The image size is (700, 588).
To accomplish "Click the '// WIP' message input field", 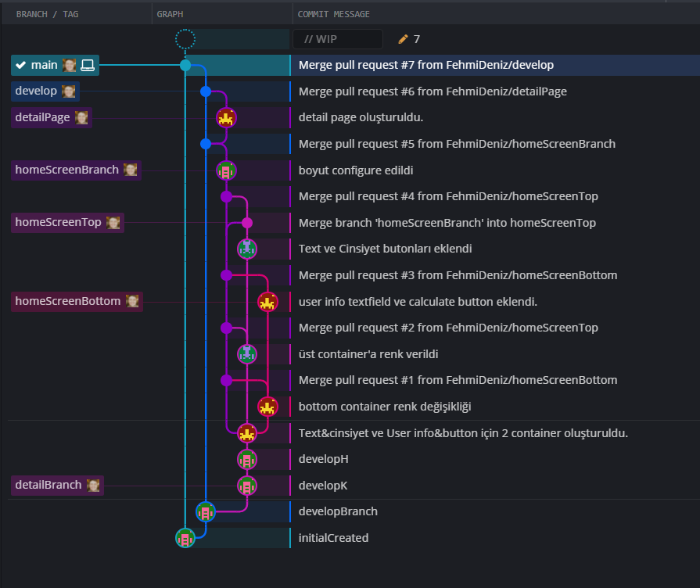I will [338, 38].
